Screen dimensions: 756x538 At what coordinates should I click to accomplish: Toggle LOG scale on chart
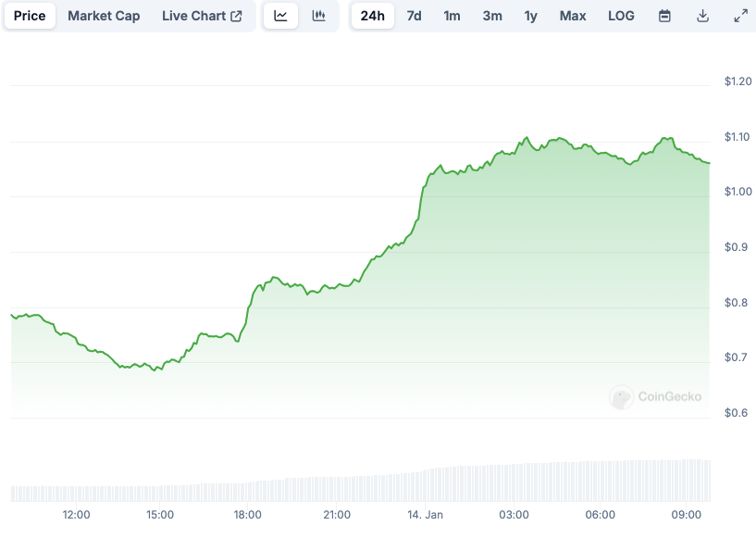pos(621,16)
